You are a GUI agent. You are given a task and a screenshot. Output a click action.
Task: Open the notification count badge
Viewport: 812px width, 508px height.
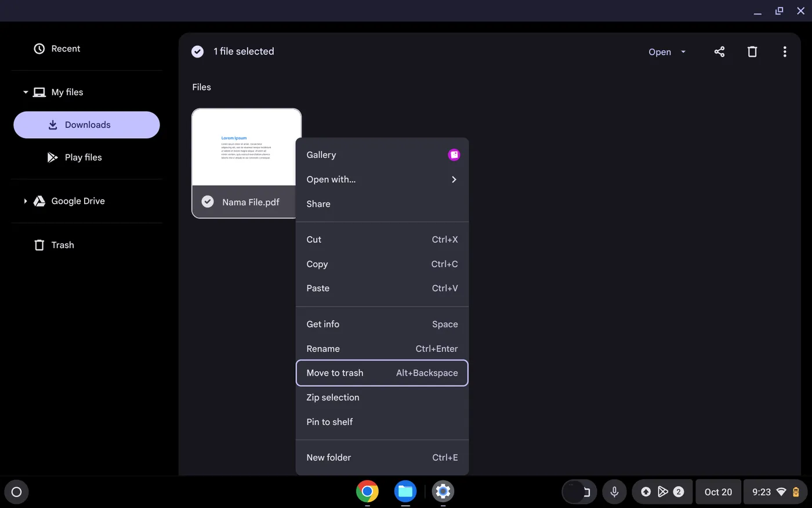click(679, 492)
